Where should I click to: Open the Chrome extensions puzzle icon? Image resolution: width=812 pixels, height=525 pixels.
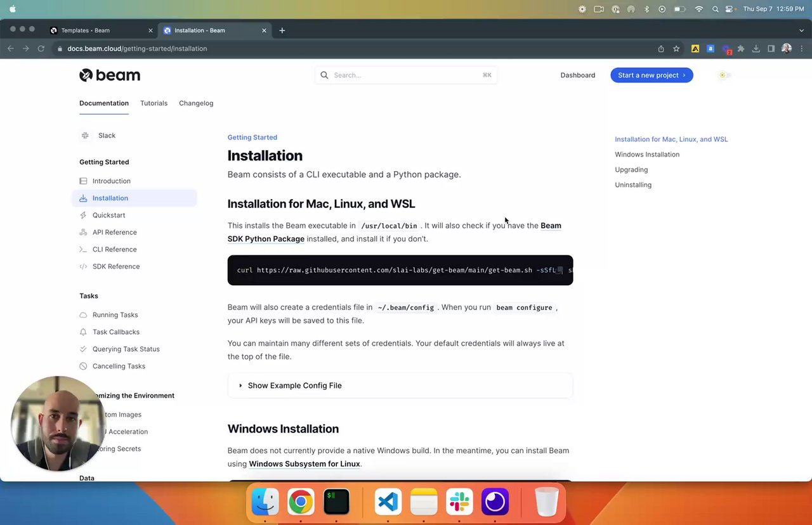pyautogui.click(x=740, y=48)
